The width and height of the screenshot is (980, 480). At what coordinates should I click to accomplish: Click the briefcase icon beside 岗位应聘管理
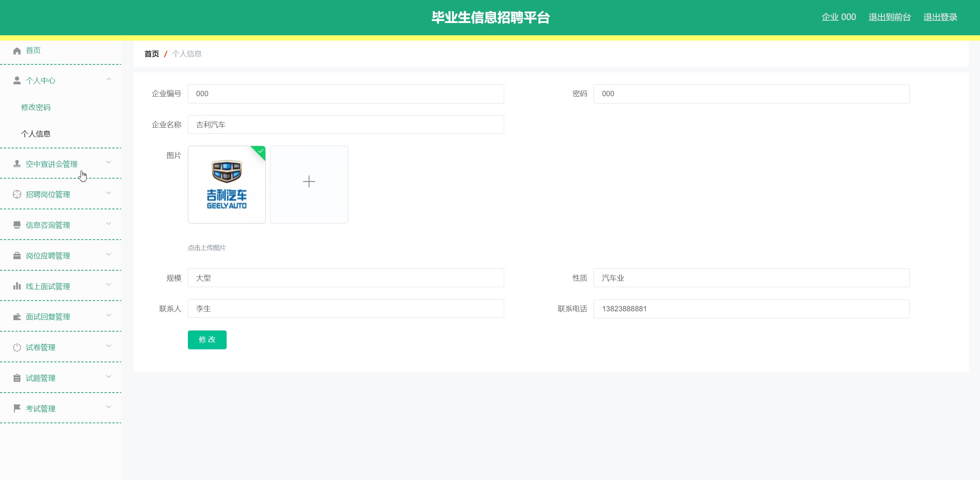click(17, 256)
